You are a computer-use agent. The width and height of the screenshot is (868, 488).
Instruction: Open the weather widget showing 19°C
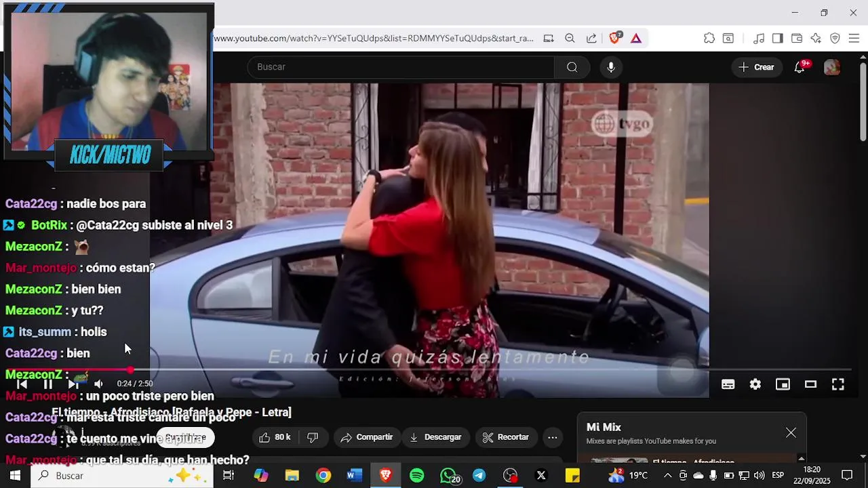628,476
